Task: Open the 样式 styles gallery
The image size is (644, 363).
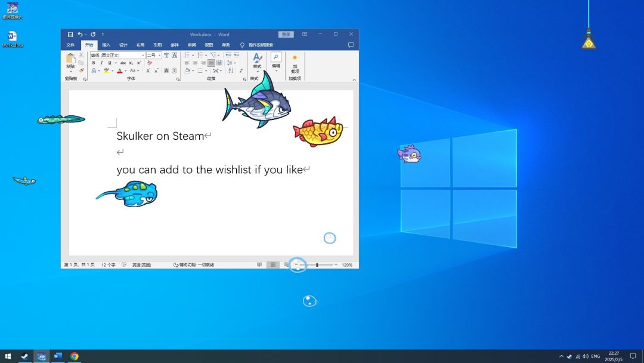Action: pos(257,61)
